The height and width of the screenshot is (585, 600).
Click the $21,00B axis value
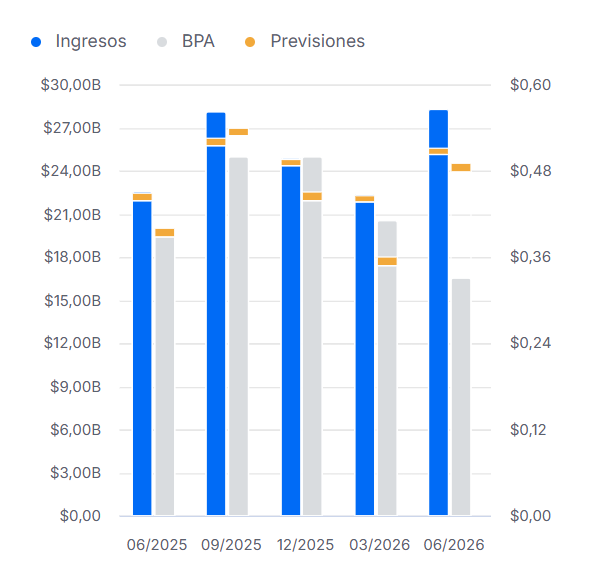point(72,215)
